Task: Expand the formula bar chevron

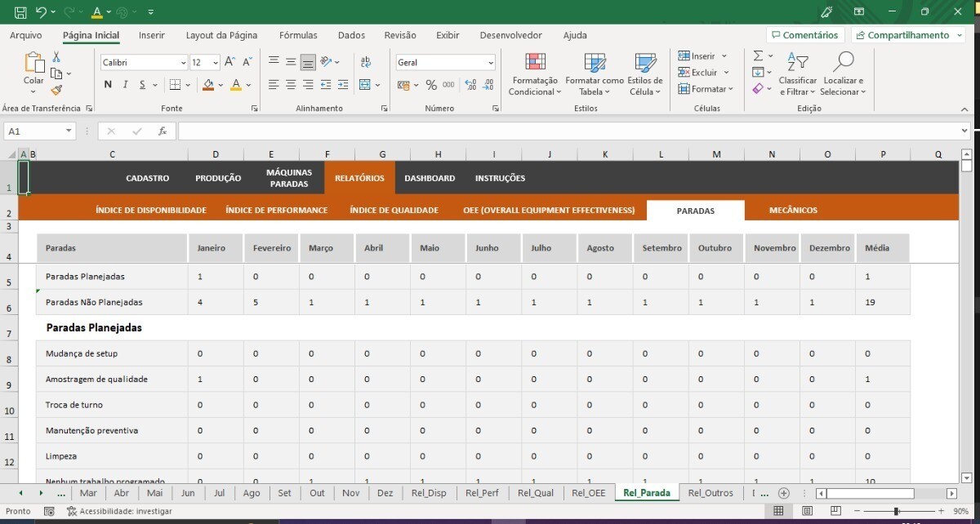Action: (966, 131)
